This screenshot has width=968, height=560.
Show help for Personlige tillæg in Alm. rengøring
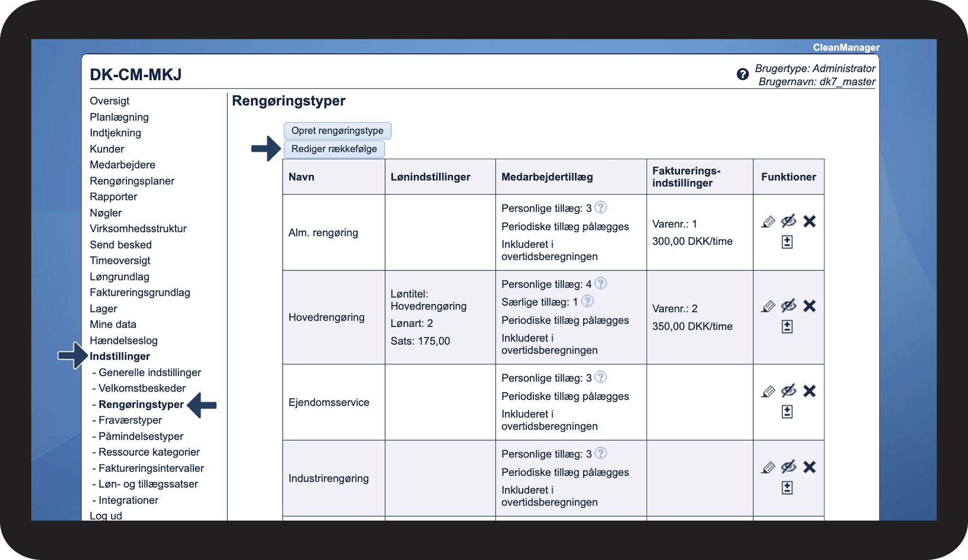click(x=601, y=207)
